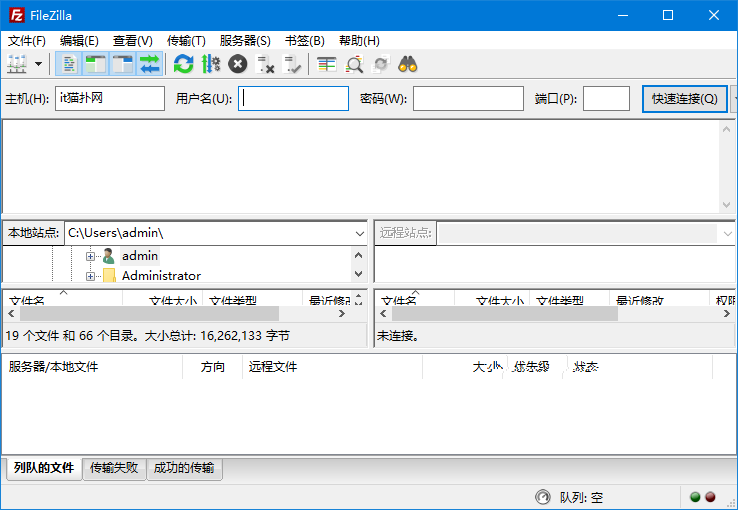Click the local file list horizontal scrollbar thumb
Screen dimensions: 738x510
[149, 314]
